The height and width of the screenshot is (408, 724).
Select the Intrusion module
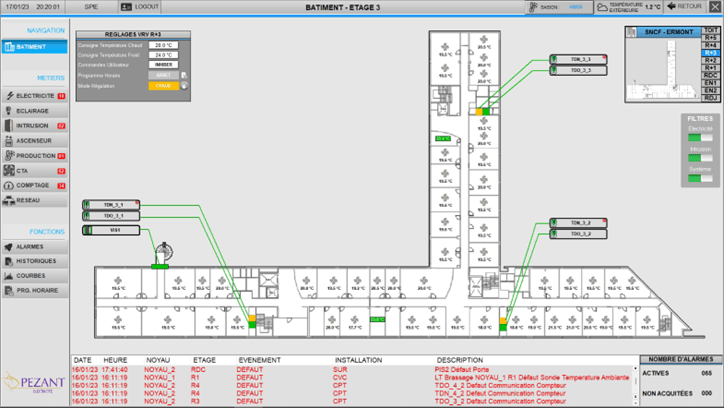[x=34, y=126]
